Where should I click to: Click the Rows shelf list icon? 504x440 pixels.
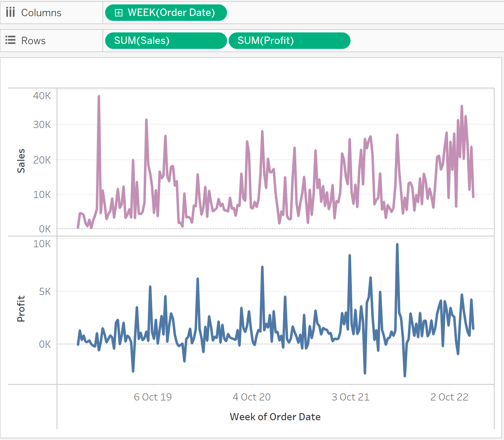point(10,40)
